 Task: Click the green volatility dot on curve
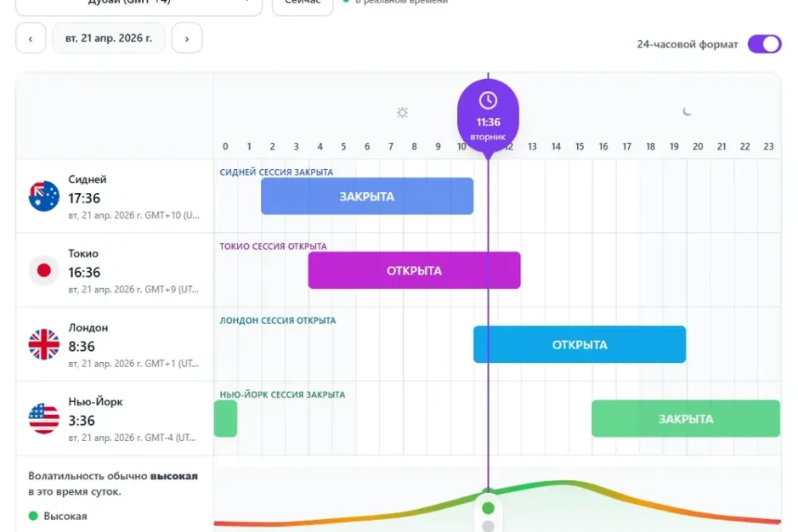pyautogui.click(x=488, y=508)
